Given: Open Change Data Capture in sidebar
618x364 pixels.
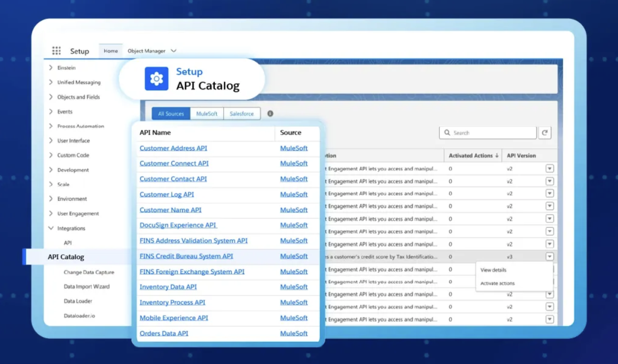Looking at the screenshot, I should pos(89,272).
